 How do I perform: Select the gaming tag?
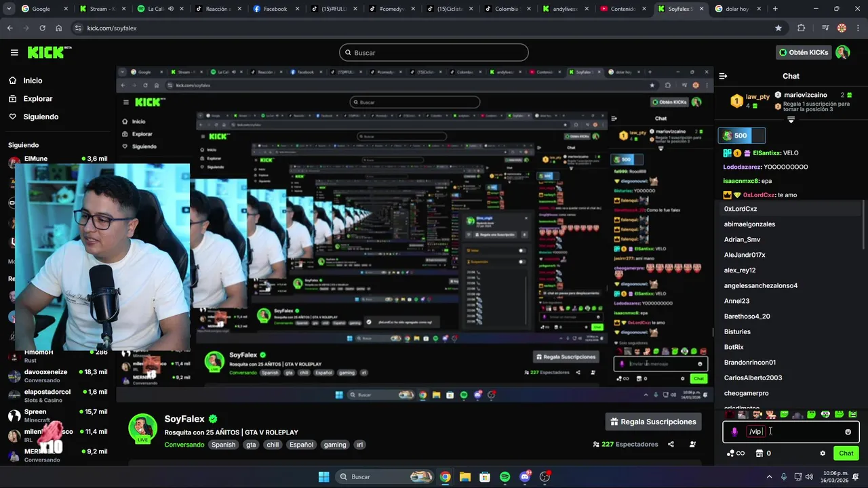[x=335, y=445]
